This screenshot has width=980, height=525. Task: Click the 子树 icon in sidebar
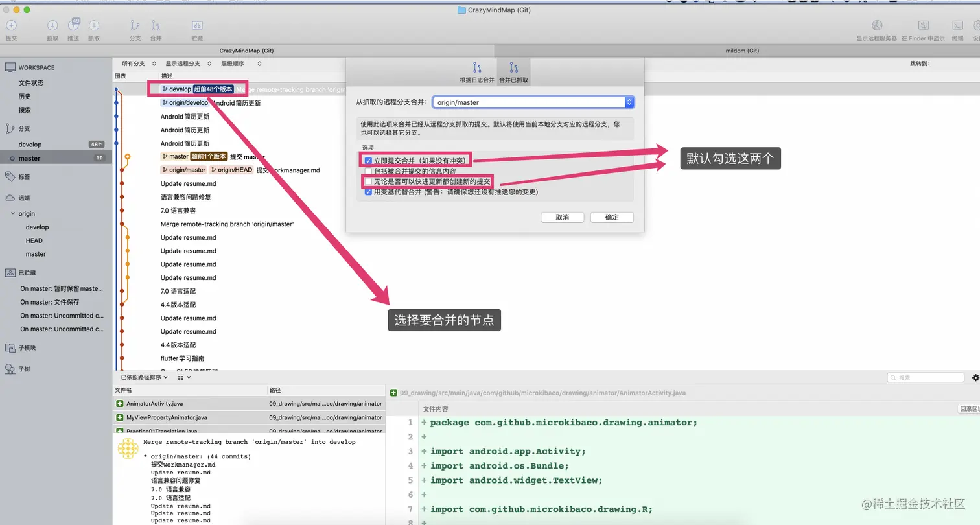pos(10,369)
